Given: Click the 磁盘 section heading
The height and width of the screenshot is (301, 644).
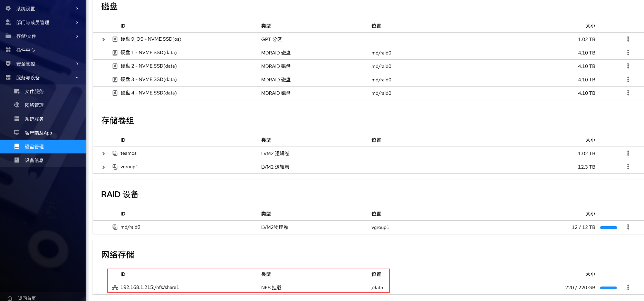Looking at the screenshot, I should pyautogui.click(x=109, y=6).
